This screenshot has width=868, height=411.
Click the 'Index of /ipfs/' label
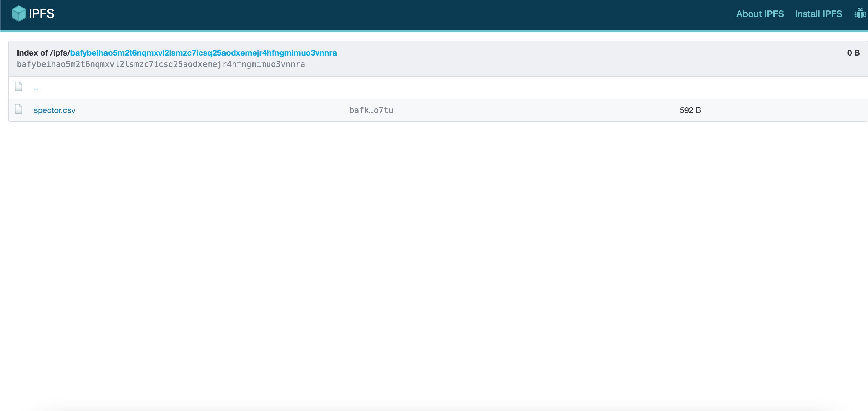tap(43, 53)
